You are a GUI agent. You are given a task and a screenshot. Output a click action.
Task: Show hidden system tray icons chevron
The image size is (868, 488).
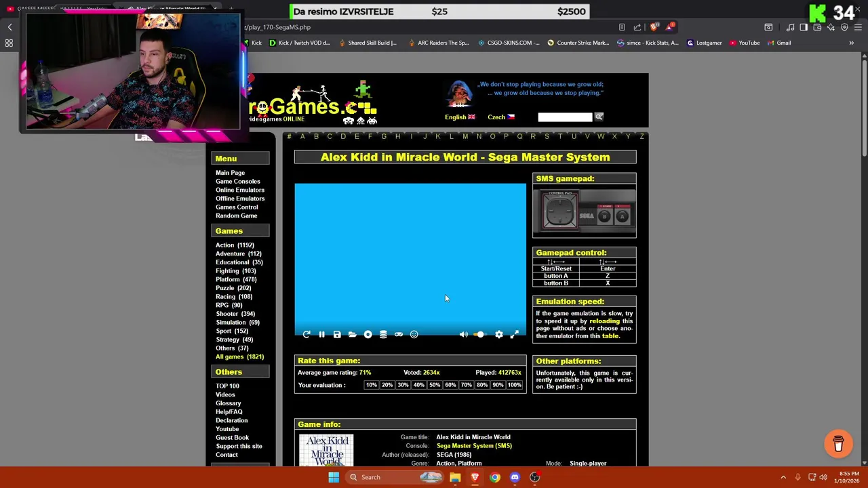tap(783, 477)
